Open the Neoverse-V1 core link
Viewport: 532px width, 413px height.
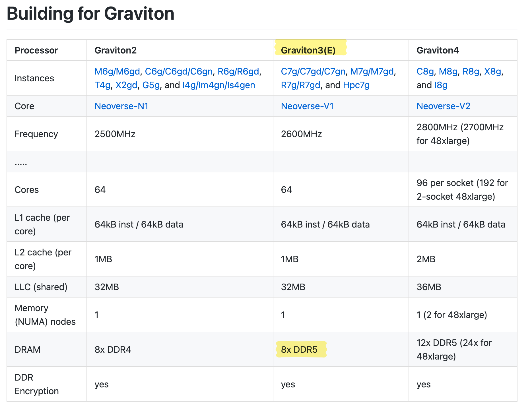point(307,106)
